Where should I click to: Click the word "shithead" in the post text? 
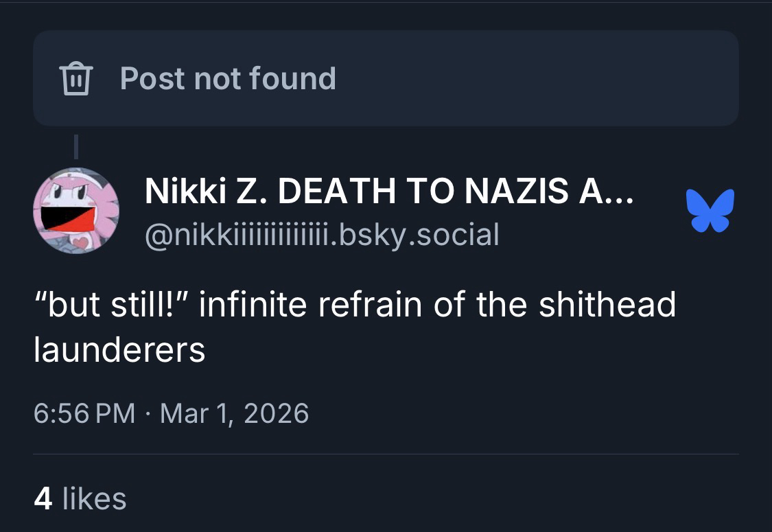[x=607, y=305]
